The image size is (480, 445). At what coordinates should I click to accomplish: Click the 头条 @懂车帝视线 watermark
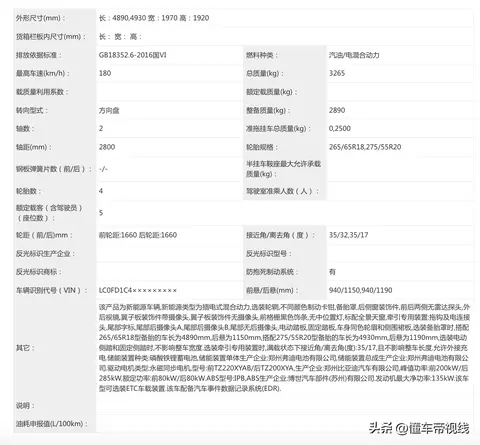coord(419,428)
